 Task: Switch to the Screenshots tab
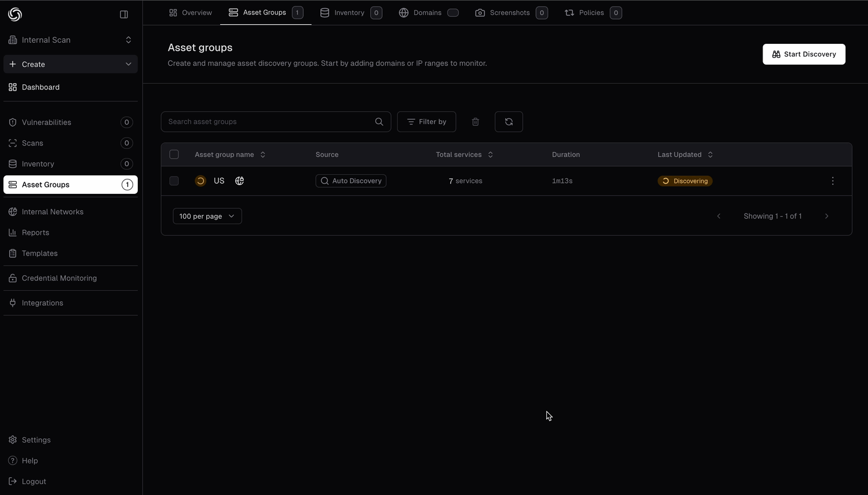click(511, 13)
